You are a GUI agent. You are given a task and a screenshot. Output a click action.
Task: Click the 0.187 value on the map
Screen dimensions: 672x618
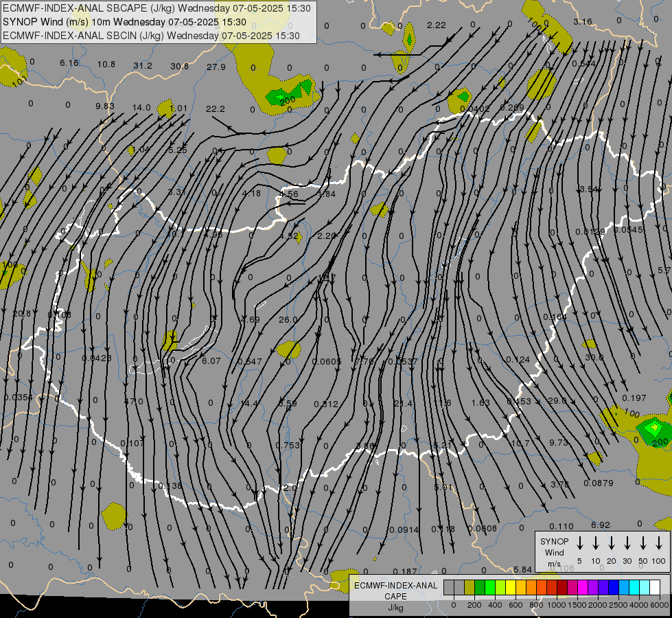tap(405, 571)
